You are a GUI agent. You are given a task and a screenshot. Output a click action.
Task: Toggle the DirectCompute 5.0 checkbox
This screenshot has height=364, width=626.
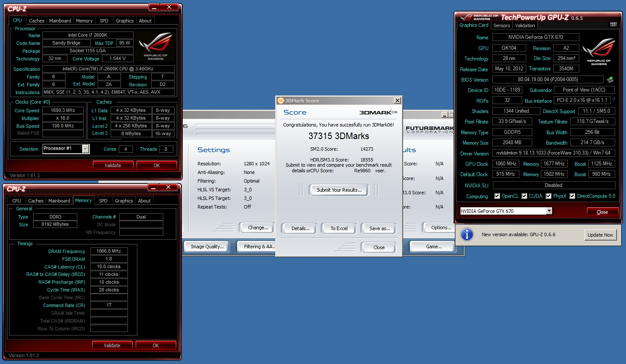point(572,196)
